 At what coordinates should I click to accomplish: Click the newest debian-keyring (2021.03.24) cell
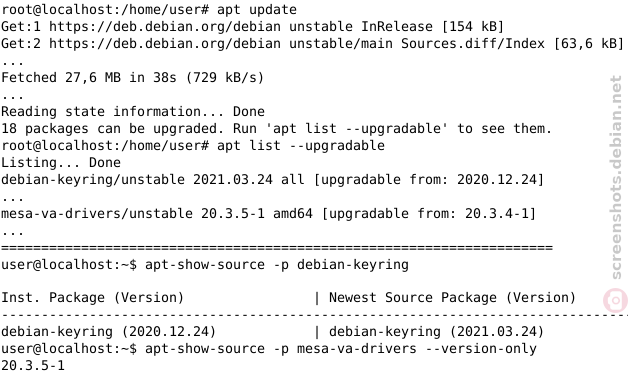pyautogui.click(x=436, y=332)
